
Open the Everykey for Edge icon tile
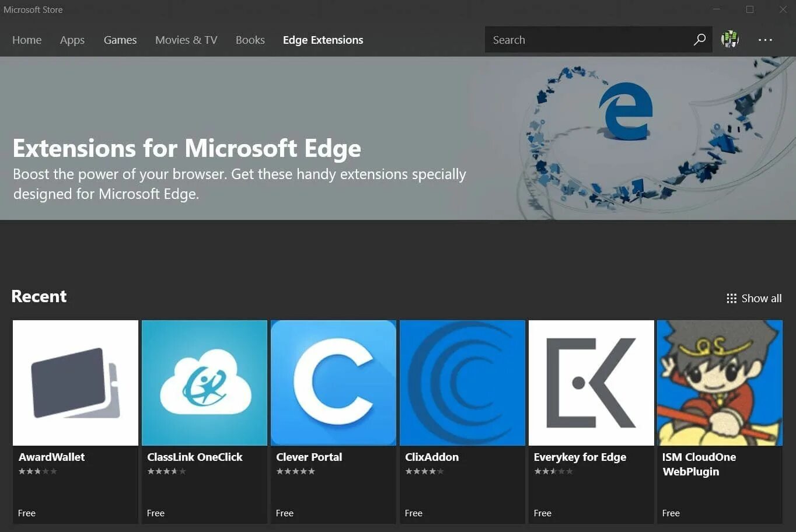(x=591, y=383)
